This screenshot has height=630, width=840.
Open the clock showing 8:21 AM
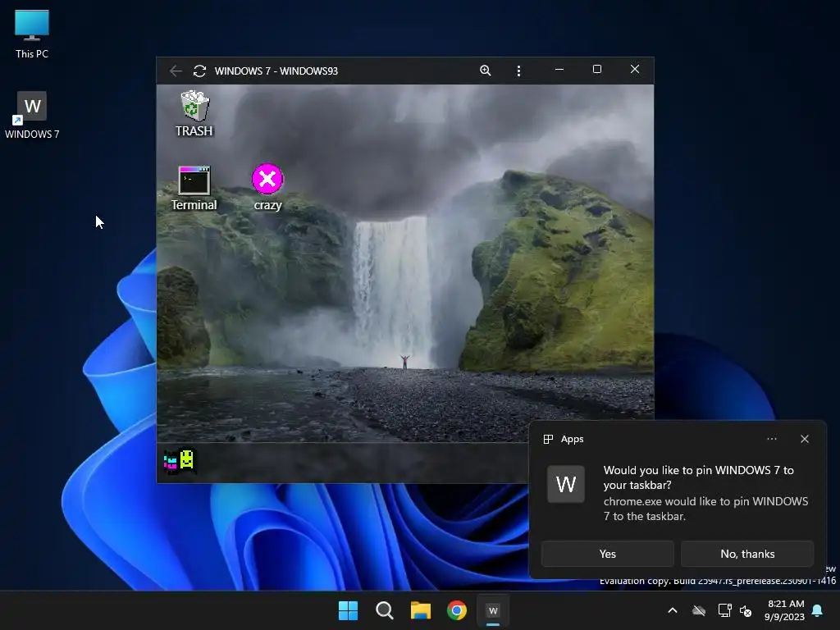(x=785, y=610)
